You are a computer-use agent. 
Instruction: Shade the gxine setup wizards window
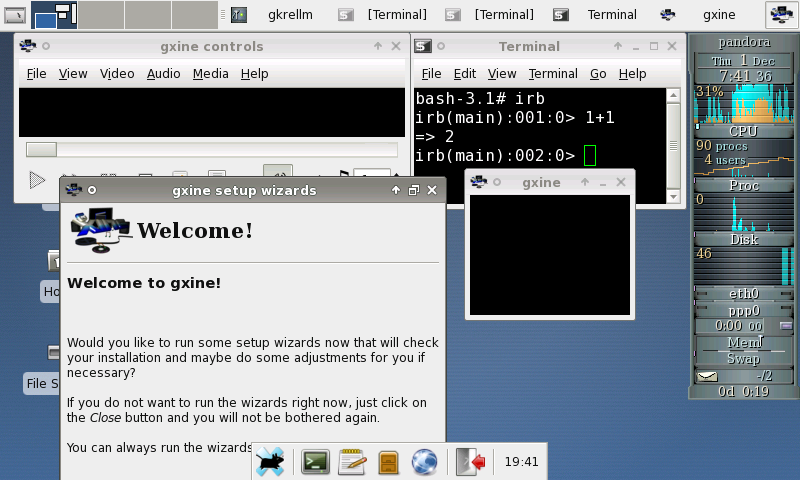coord(396,190)
